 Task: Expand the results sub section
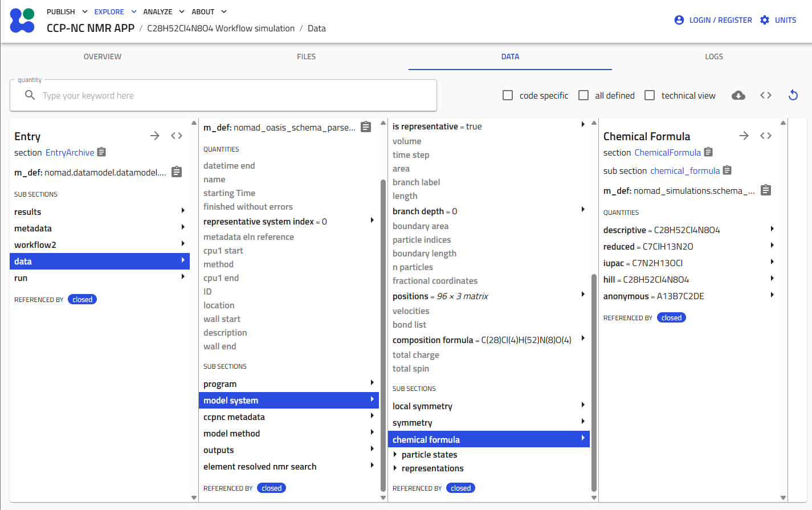click(x=100, y=211)
